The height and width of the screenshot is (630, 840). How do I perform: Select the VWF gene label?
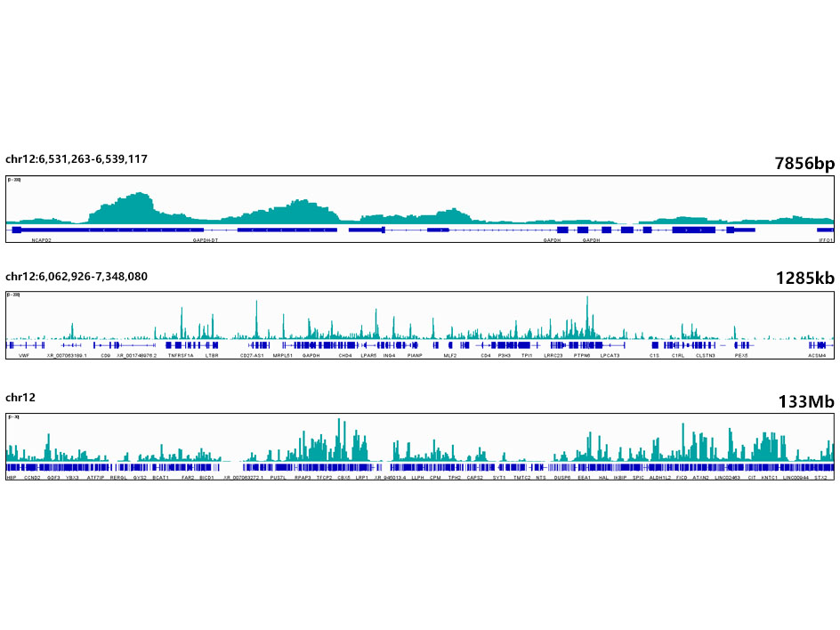coord(24,355)
